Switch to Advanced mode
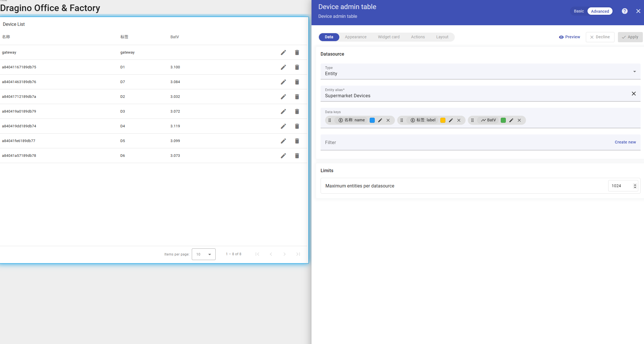 pos(600,11)
